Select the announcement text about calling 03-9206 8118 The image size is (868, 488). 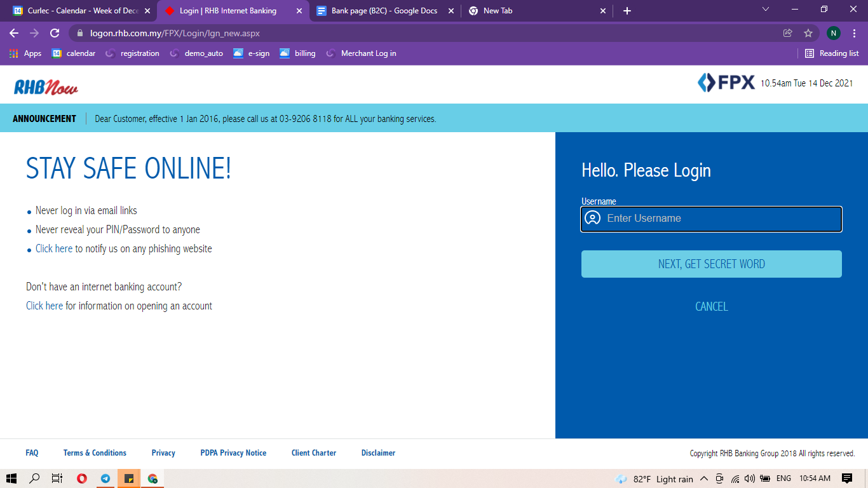[265, 119]
